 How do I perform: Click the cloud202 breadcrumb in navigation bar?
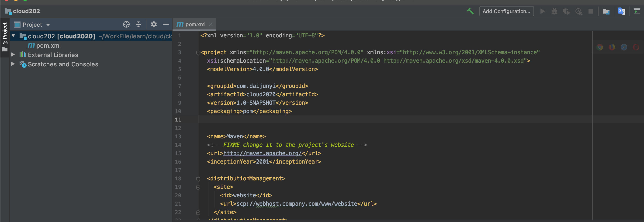pyautogui.click(x=22, y=11)
